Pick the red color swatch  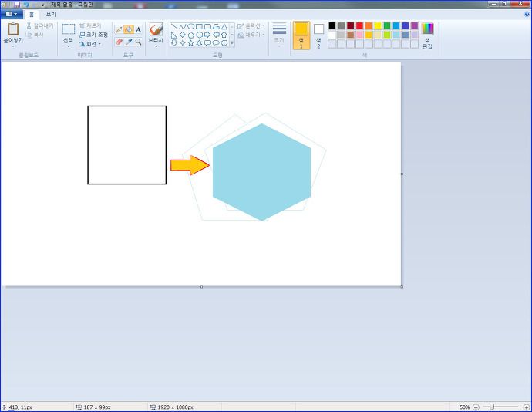(359, 25)
